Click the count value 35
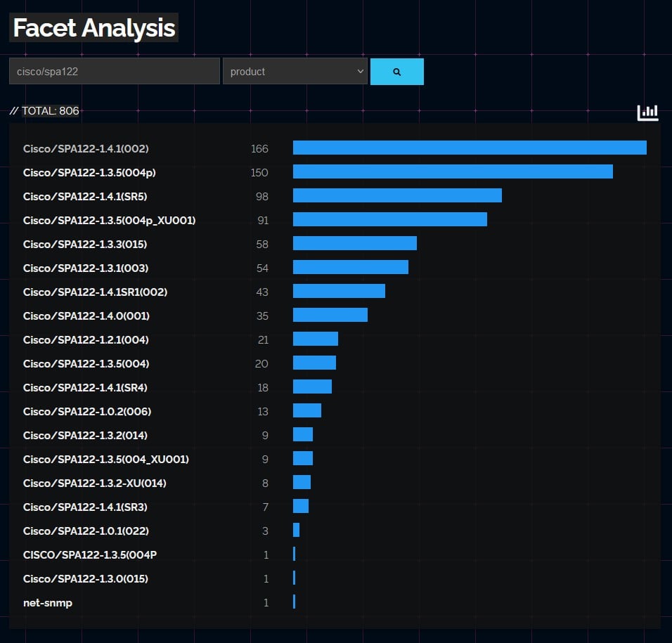Viewport: 672px width, 643px height. (262, 316)
